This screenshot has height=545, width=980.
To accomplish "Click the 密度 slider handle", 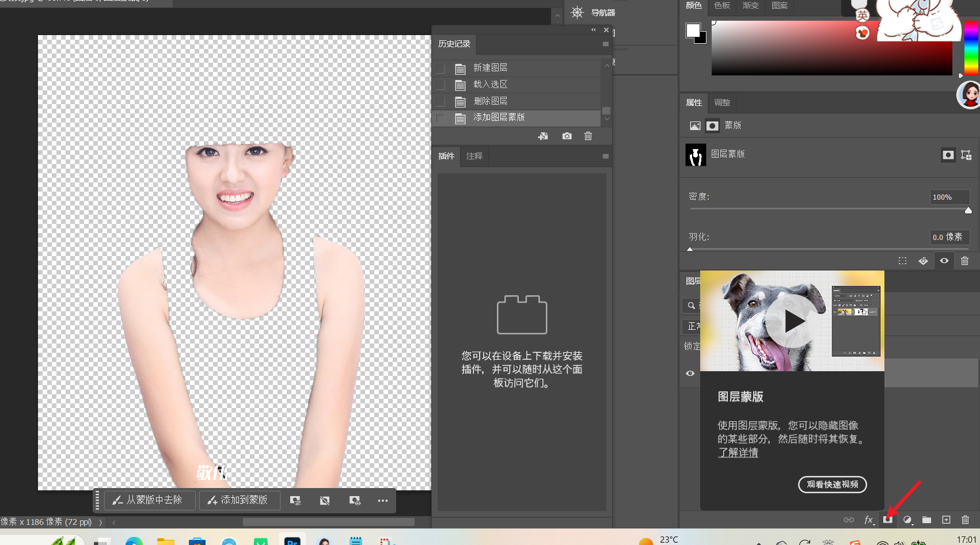I will pyautogui.click(x=968, y=211).
